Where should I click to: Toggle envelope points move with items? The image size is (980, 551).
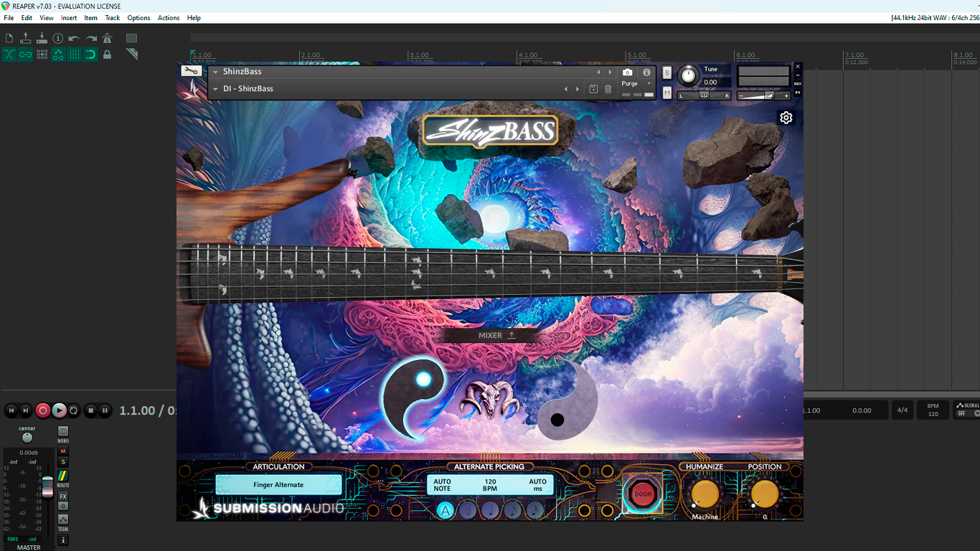[58, 55]
